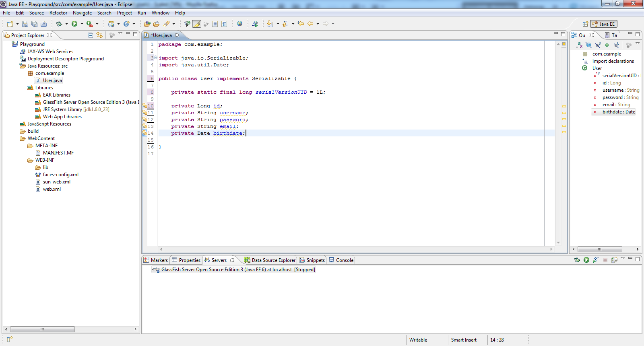Toggle Hide Static Fields and Methods in Outline
The height and width of the screenshot is (346, 644).
598,45
